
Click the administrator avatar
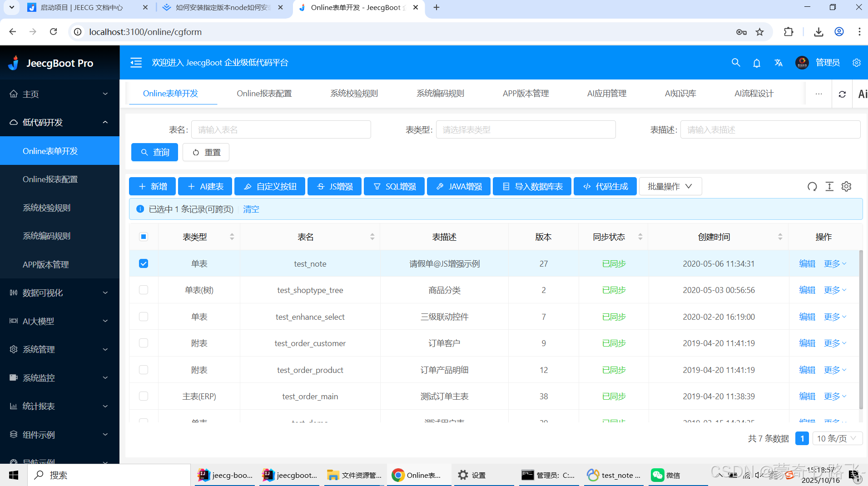tap(802, 63)
